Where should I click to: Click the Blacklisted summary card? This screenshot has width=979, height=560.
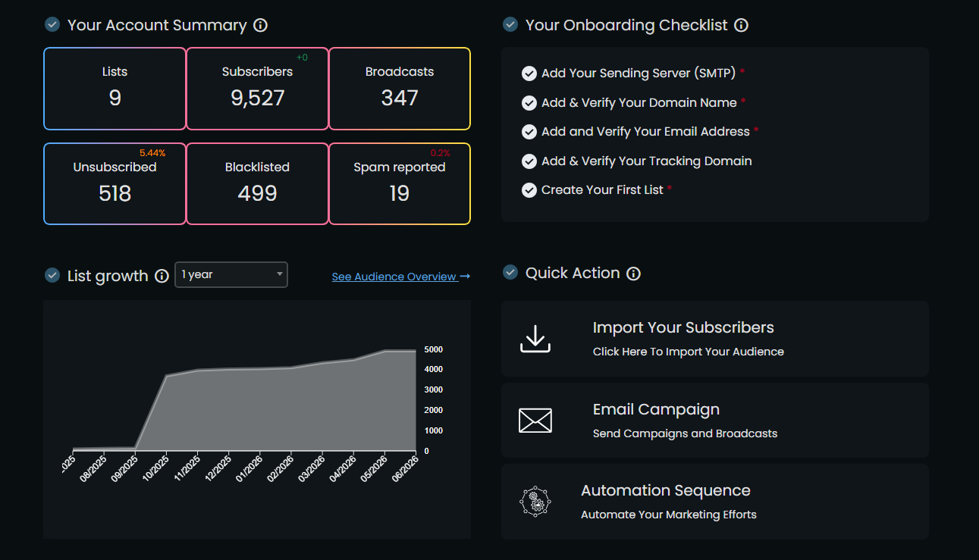coord(257,184)
